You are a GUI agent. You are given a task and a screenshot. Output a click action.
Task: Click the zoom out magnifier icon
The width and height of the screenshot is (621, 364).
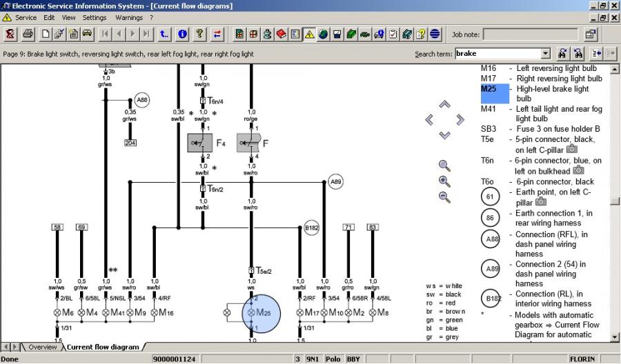444,197
